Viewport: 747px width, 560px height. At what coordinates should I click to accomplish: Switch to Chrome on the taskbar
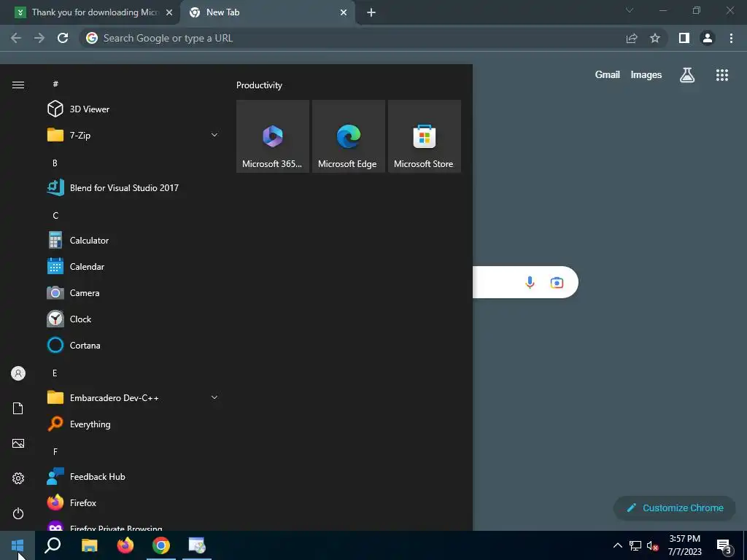point(161,545)
